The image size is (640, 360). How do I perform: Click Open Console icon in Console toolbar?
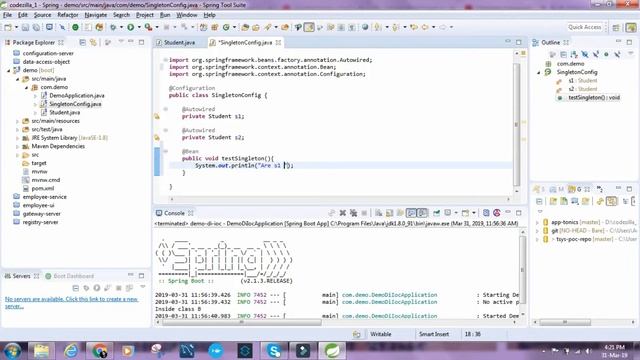pyautogui.click(x=465, y=213)
